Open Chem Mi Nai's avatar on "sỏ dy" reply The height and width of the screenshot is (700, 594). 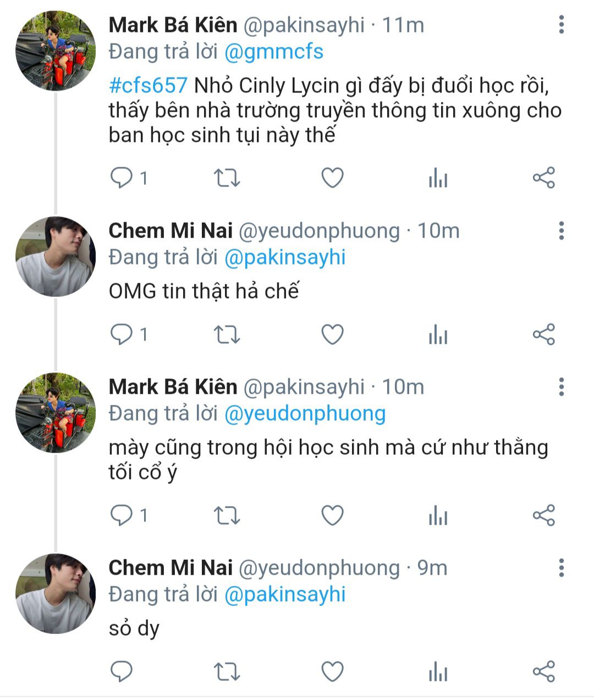(x=55, y=593)
